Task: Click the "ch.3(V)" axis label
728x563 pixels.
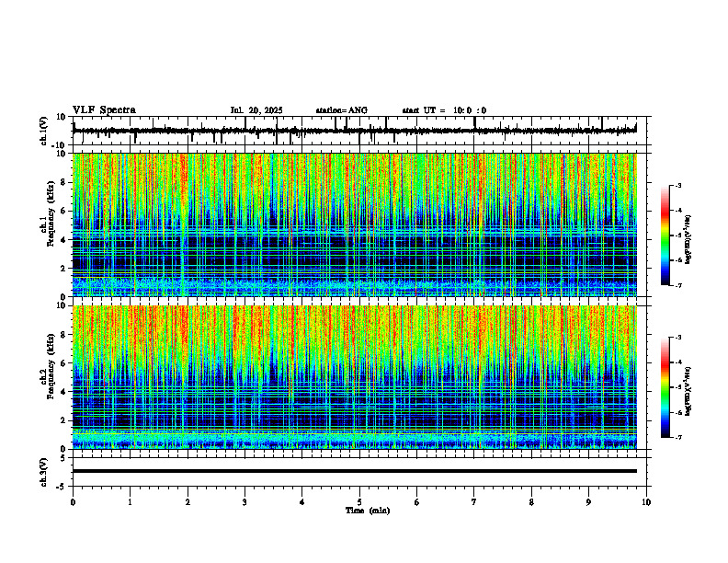Action: tap(44, 472)
